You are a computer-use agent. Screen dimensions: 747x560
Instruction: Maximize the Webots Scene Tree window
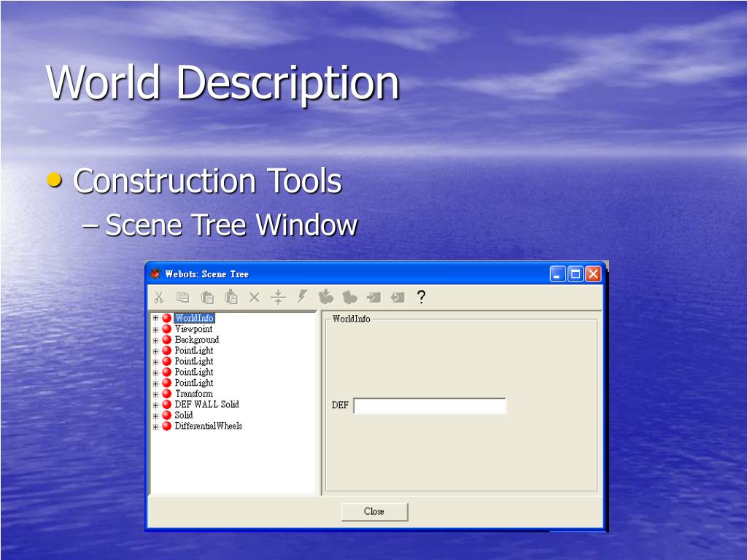[x=576, y=274]
